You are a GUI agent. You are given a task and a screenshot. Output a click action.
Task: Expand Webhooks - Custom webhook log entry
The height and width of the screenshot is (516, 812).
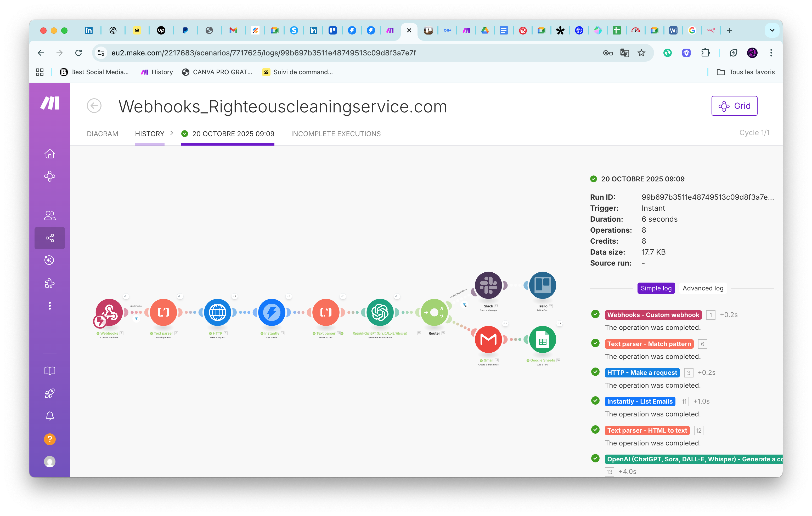coord(653,315)
